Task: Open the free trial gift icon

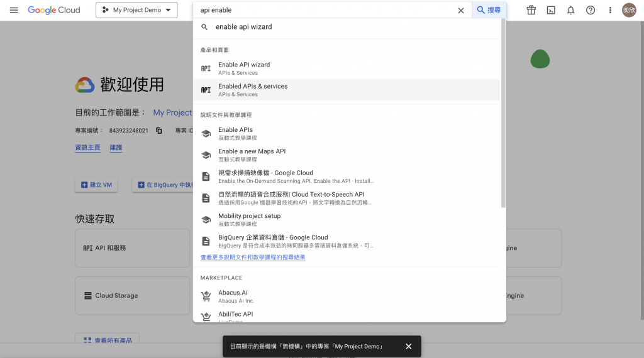Action: tap(531, 10)
